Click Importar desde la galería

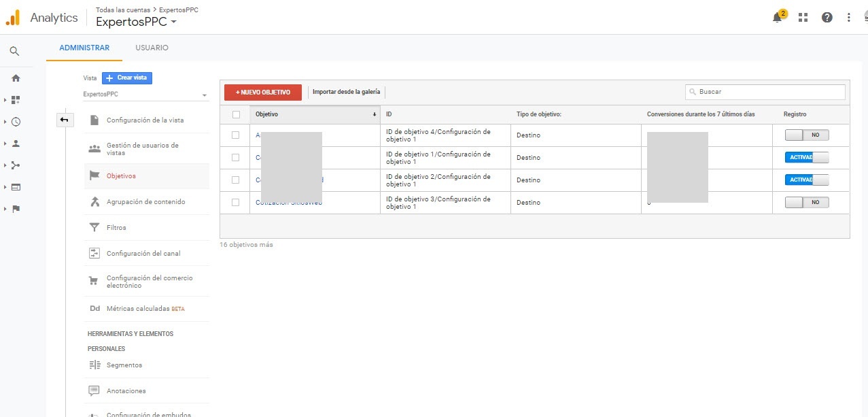click(346, 92)
